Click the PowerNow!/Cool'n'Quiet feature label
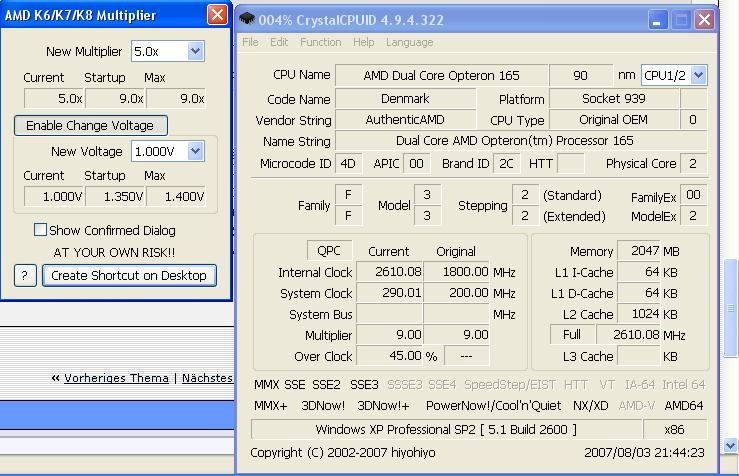The height and width of the screenshot is (476, 739). (x=493, y=406)
